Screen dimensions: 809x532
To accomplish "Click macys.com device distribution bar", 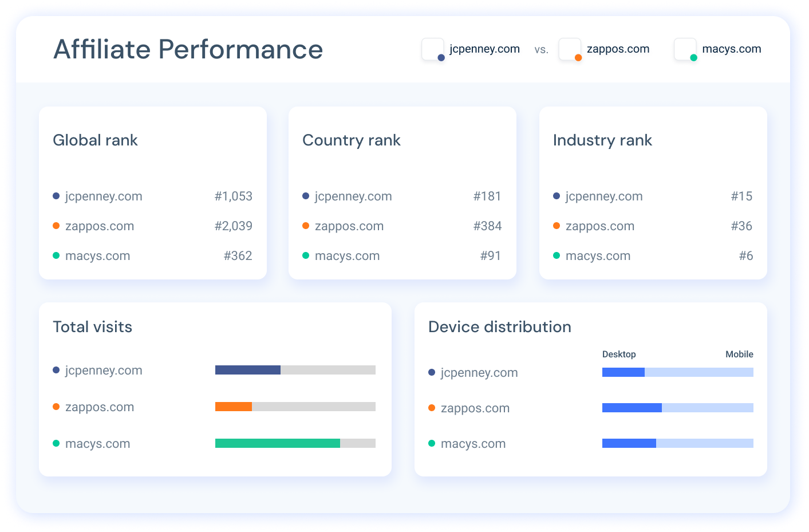I will (678, 443).
